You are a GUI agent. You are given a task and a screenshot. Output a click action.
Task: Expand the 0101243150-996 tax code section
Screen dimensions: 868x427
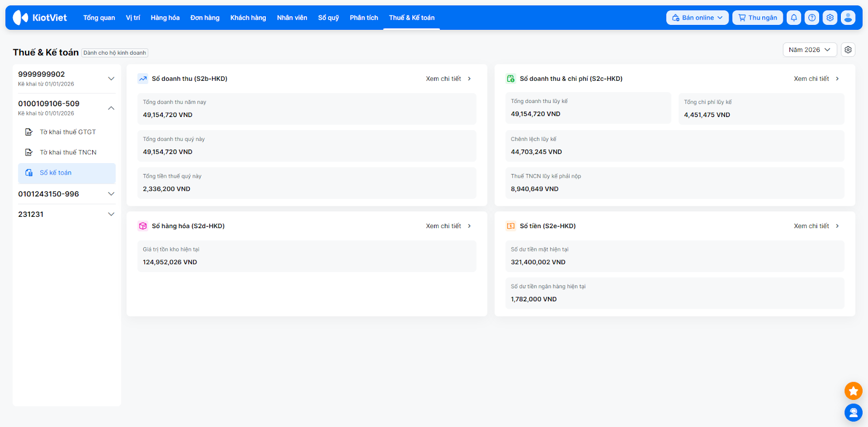(111, 194)
